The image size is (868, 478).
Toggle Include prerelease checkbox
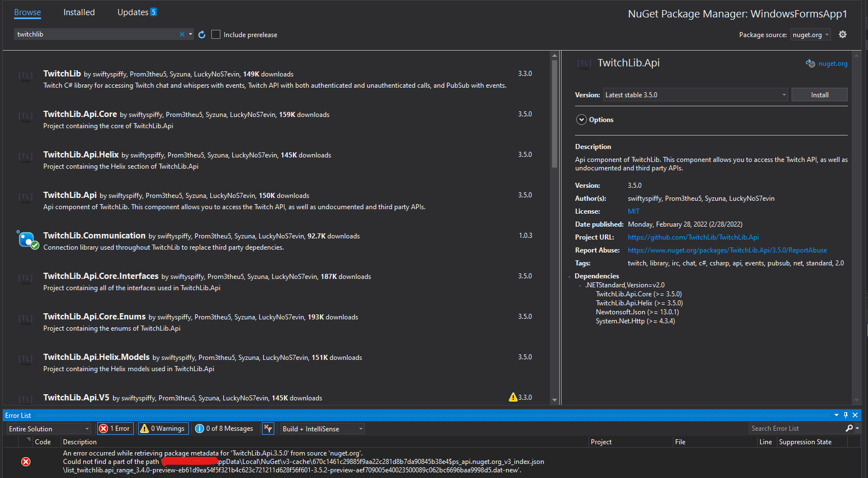coord(216,34)
